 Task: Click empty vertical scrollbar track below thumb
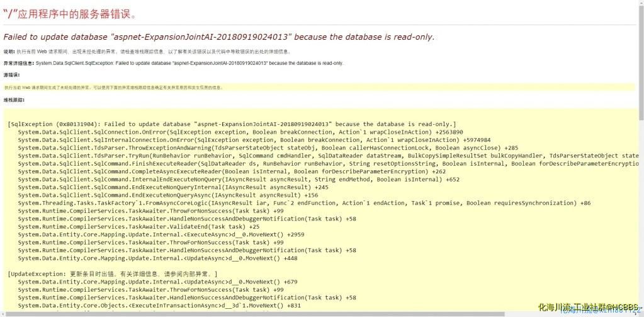pyautogui.click(x=641, y=221)
